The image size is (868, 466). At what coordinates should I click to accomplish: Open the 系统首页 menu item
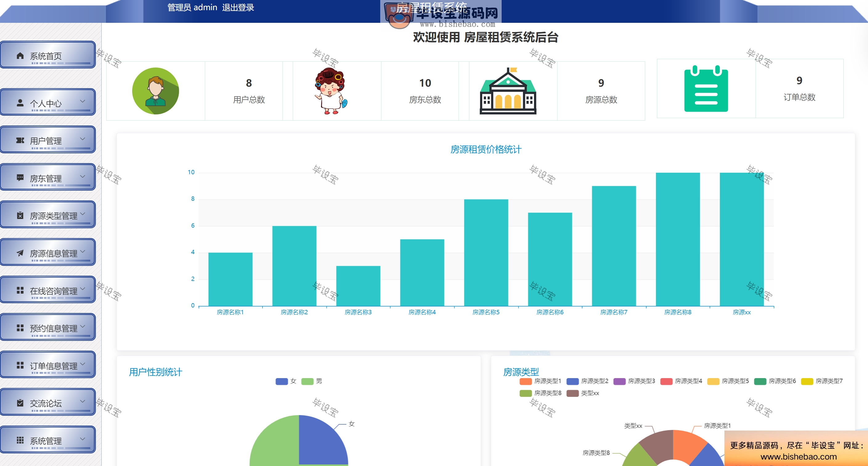(x=48, y=55)
